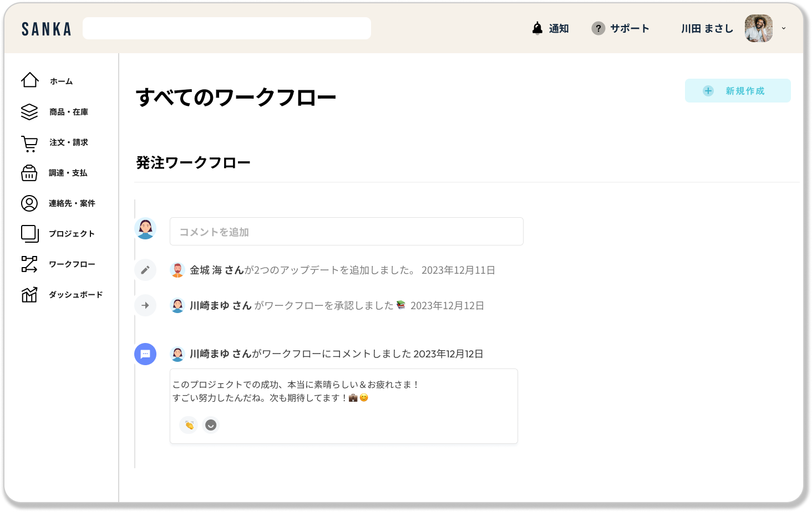Open プロジェクト in the sidebar
This screenshot has width=812, height=512.
[x=72, y=234]
